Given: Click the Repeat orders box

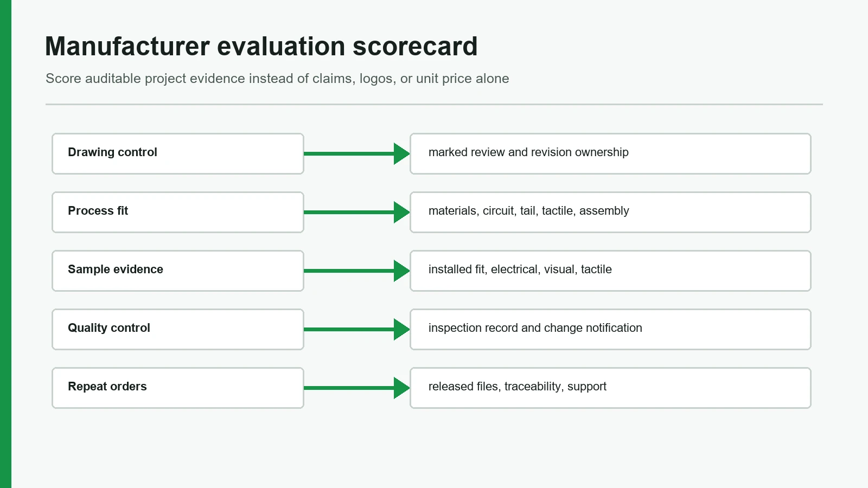Looking at the screenshot, I should pyautogui.click(x=178, y=388).
